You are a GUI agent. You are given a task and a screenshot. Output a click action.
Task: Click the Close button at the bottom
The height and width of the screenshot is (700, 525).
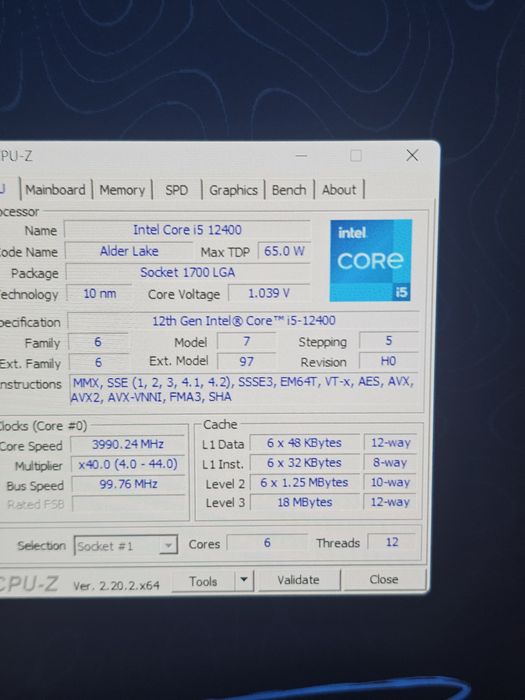coord(383,579)
